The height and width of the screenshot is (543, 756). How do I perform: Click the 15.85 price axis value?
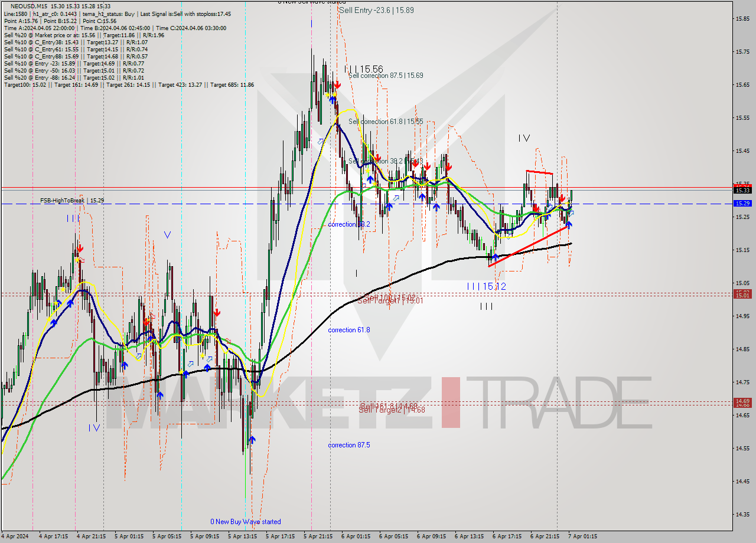[x=742, y=19]
